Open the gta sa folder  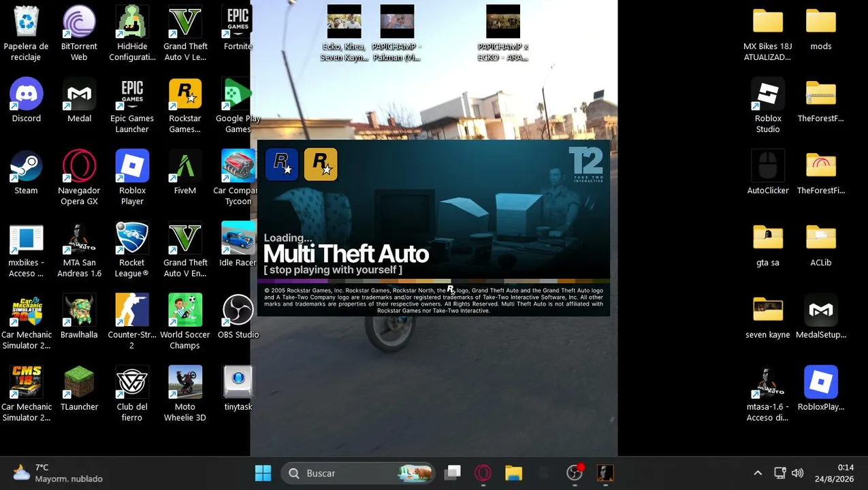[x=768, y=244]
